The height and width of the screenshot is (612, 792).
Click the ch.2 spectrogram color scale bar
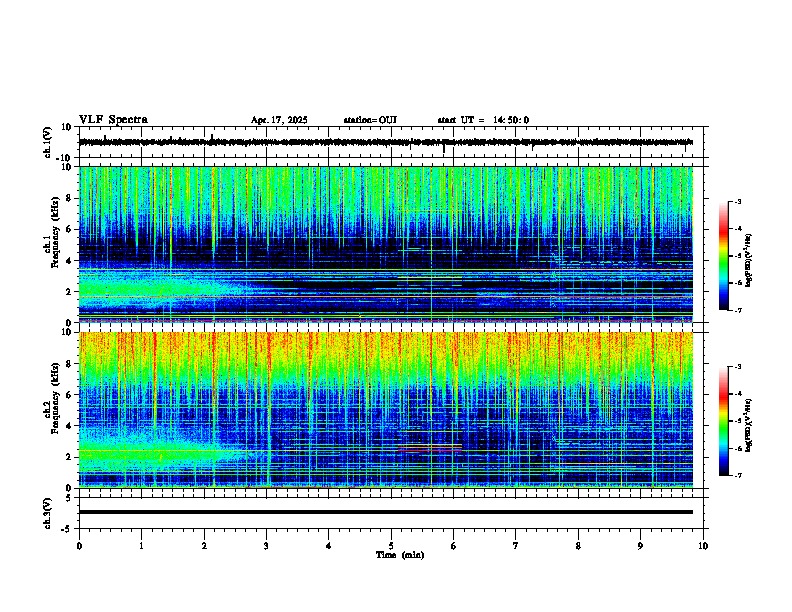tap(723, 421)
